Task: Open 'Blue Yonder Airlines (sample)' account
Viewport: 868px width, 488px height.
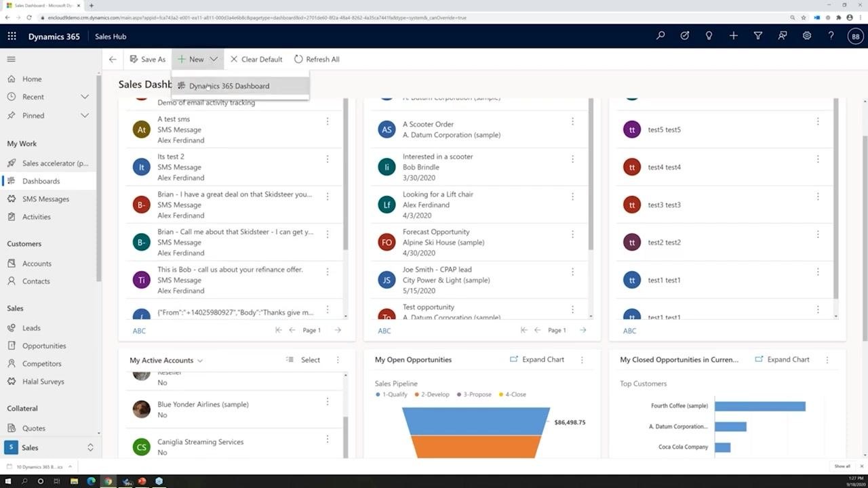Action: coord(203,405)
